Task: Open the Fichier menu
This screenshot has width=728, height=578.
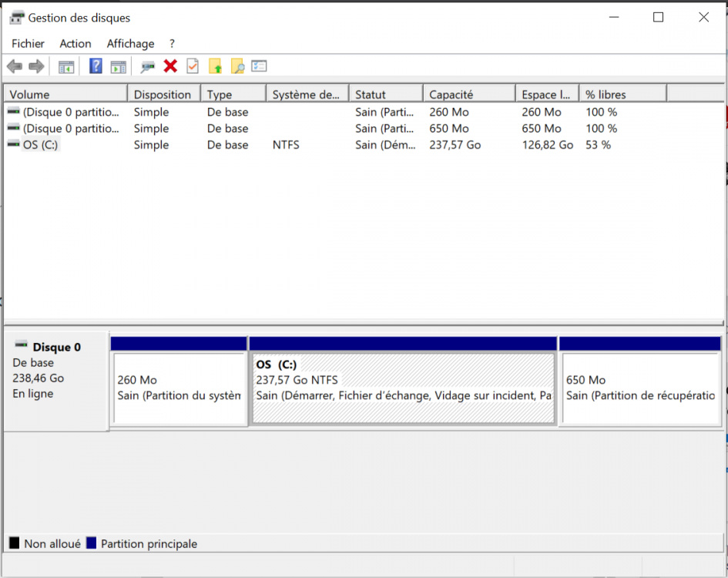Action: point(28,44)
